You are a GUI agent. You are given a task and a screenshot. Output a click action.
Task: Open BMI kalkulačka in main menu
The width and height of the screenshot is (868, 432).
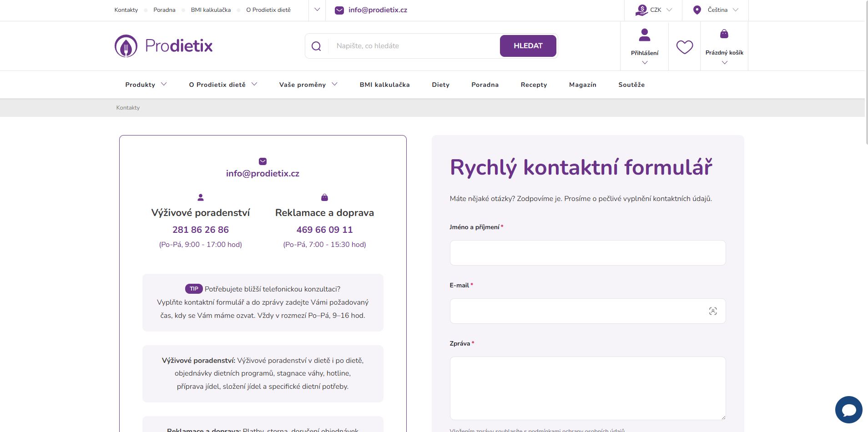384,85
